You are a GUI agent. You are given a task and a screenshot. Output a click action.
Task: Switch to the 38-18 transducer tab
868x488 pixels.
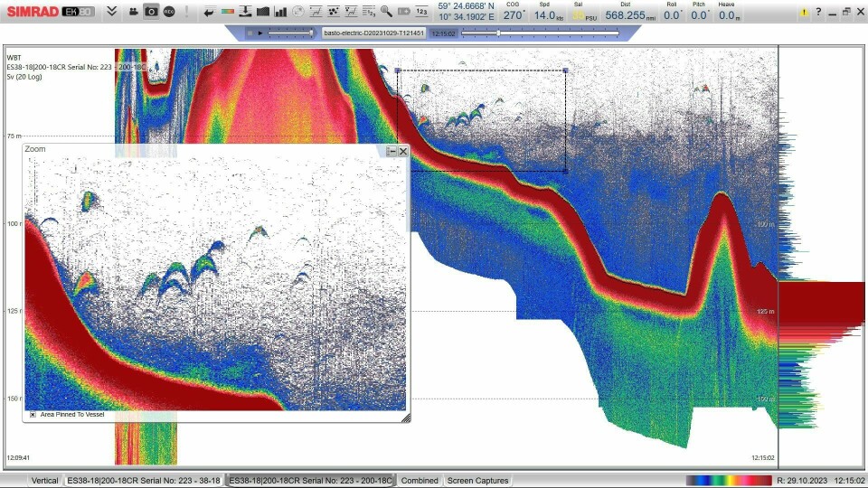point(144,480)
